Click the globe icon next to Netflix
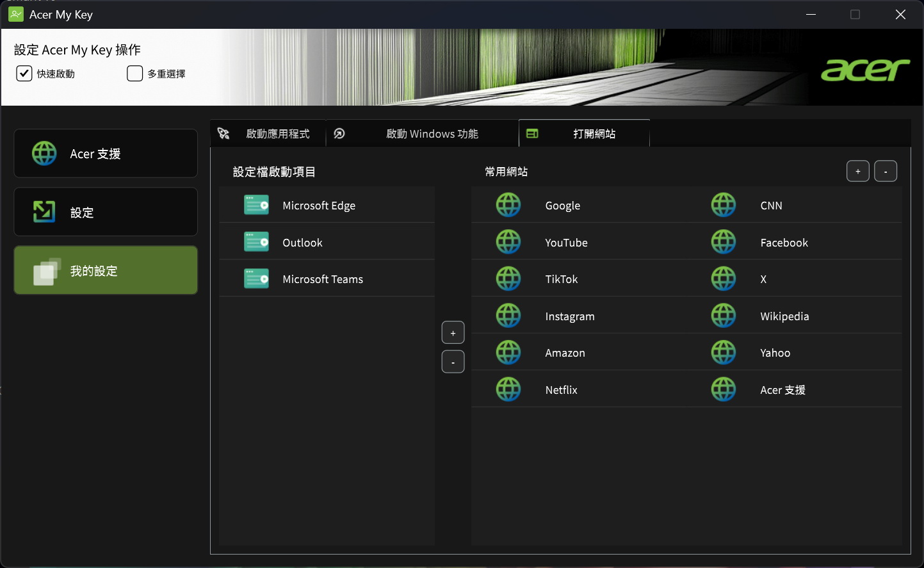This screenshot has height=568, width=924. pyautogui.click(x=508, y=389)
